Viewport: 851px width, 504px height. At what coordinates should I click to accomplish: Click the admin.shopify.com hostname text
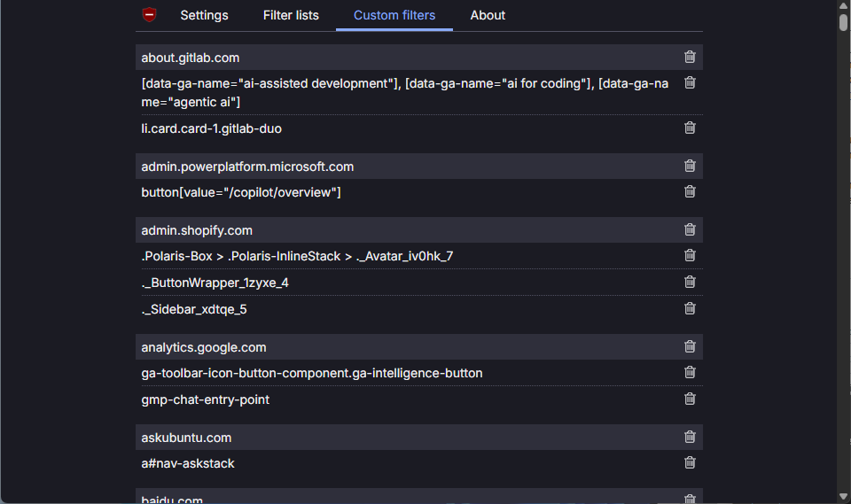(197, 230)
